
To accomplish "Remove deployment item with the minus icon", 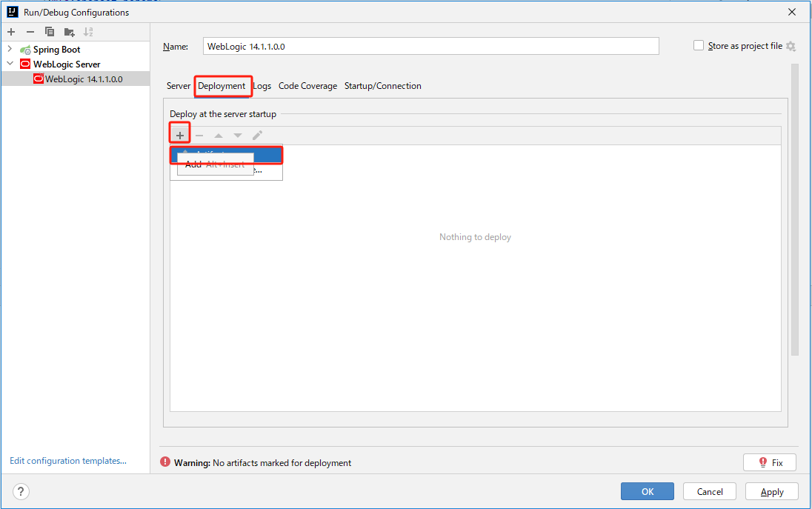I will (199, 136).
